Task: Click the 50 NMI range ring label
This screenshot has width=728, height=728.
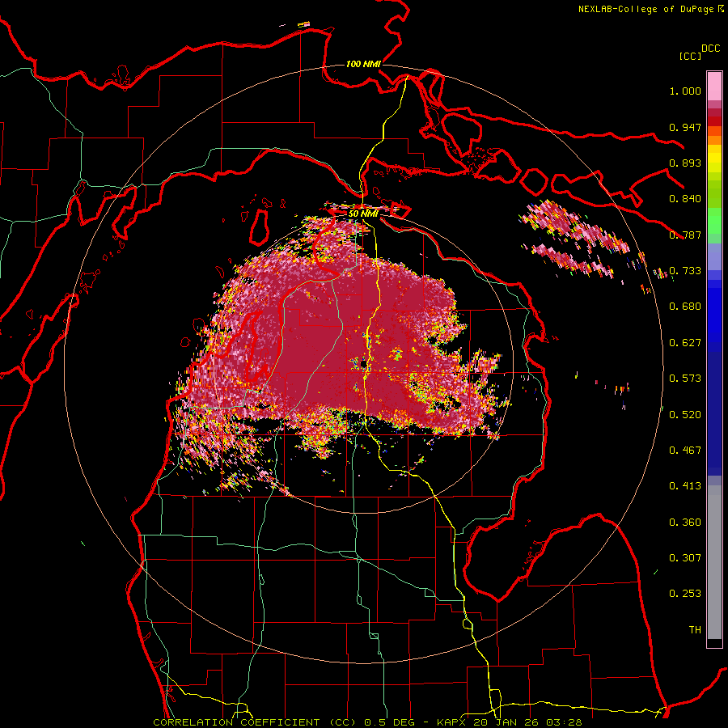Action: [363, 214]
